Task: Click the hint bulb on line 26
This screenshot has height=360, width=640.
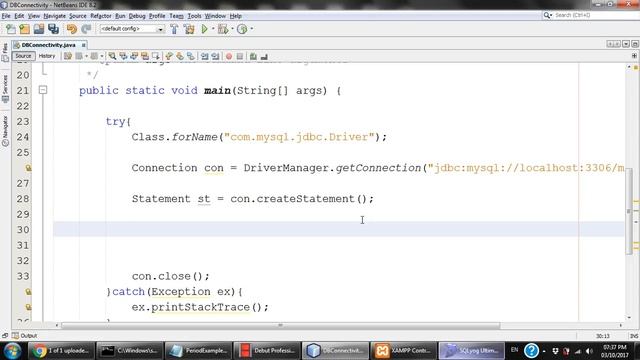Action: coord(28,168)
